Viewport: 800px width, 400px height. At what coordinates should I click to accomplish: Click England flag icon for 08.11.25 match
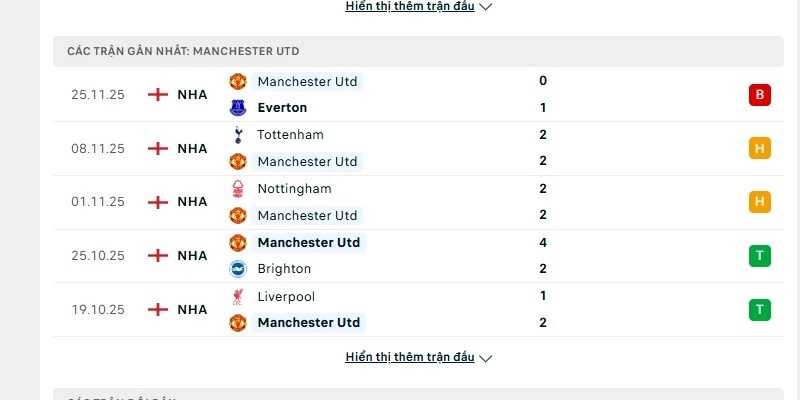(157, 149)
